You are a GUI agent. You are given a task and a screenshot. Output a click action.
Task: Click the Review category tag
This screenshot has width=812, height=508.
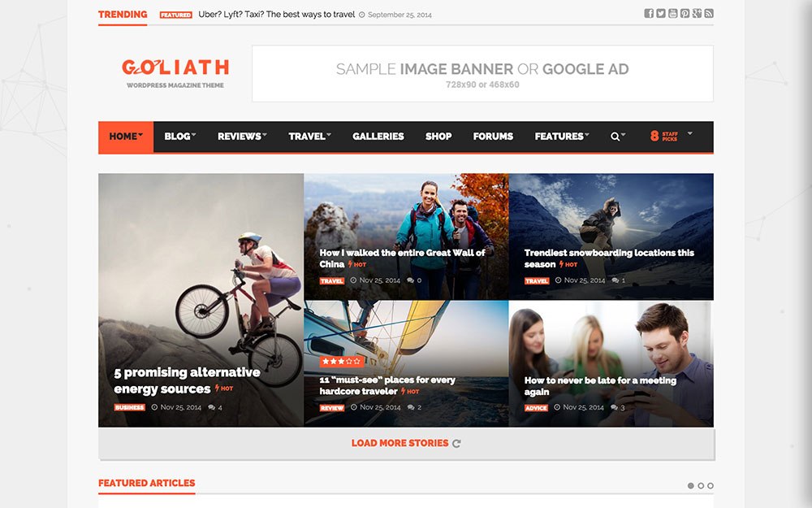(332, 408)
